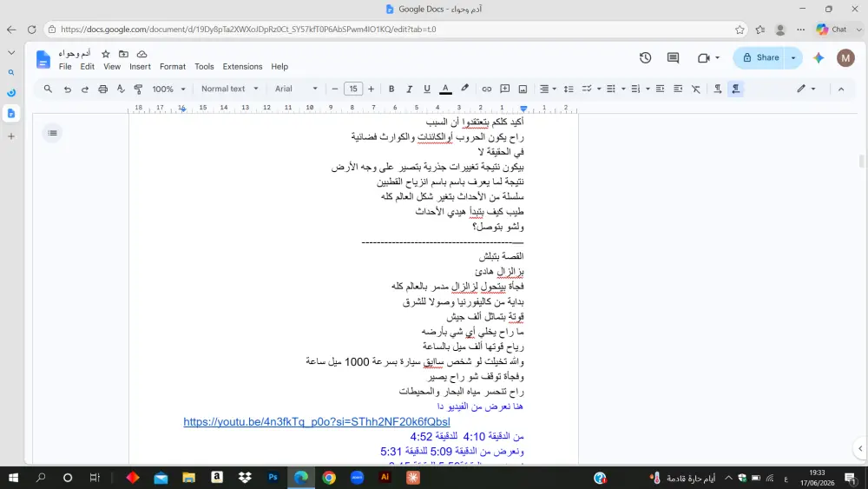Click the Share button
Image resolution: width=868 pixels, height=489 pixels.
[x=760, y=57]
